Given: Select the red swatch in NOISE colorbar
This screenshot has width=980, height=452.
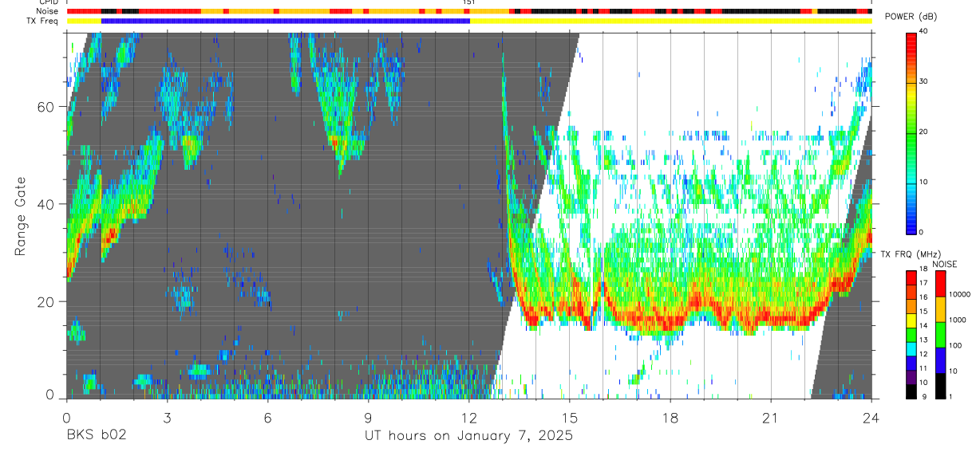Looking at the screenshot, I should point(940,284).
